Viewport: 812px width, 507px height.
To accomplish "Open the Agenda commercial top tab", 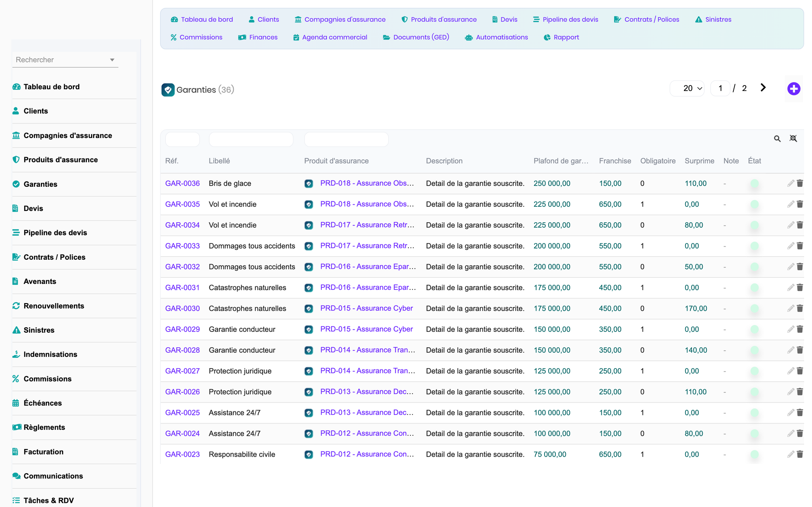I will [330, 38].
